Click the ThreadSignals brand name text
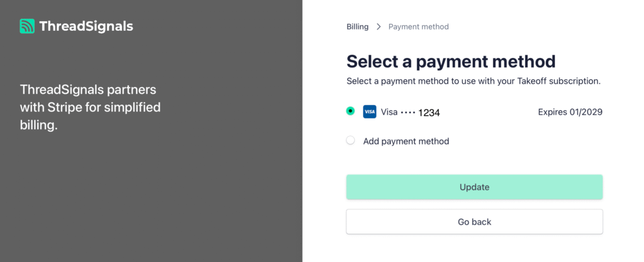 (86, 26)
